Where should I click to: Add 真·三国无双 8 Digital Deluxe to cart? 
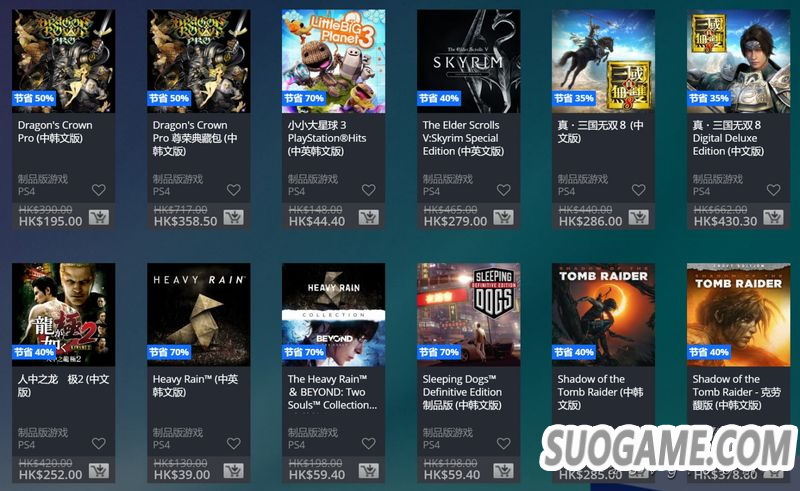point(773,218)
